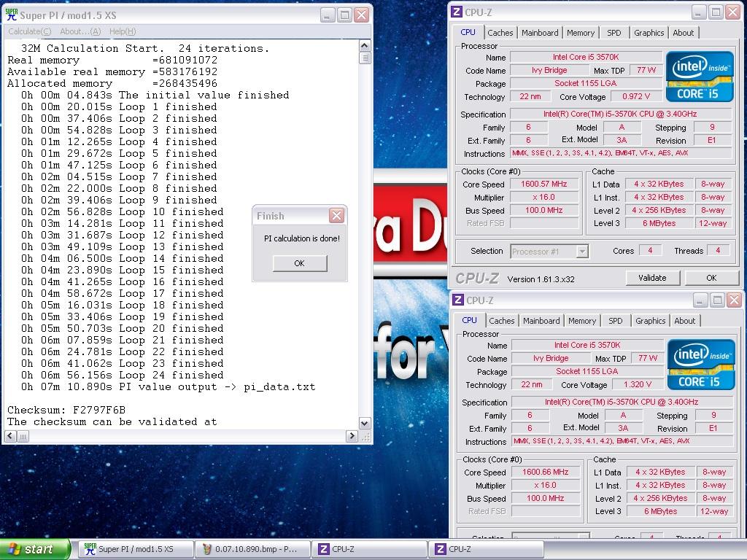Switch to Mainboard tab in top CPU-Z
The image size is (747, 560).
point(540,33)
